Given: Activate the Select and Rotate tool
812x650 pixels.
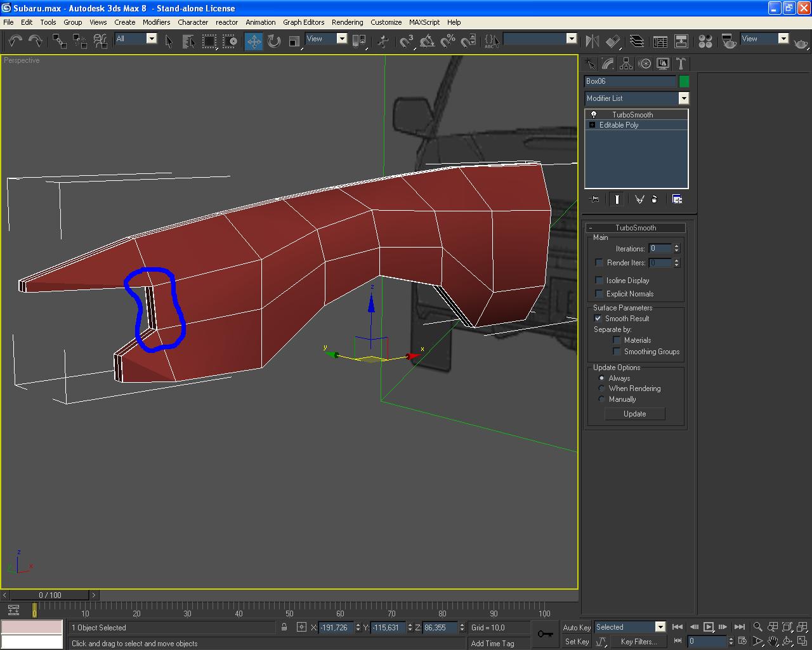Looking at the screenshot, I should coord(274,41).
